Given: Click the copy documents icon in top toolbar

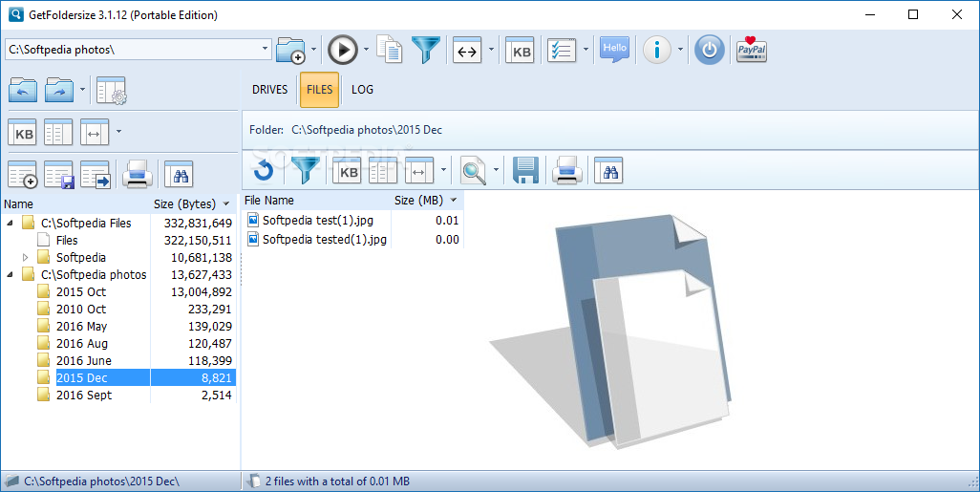Looking at the screenshot, I should pos(390,50).
